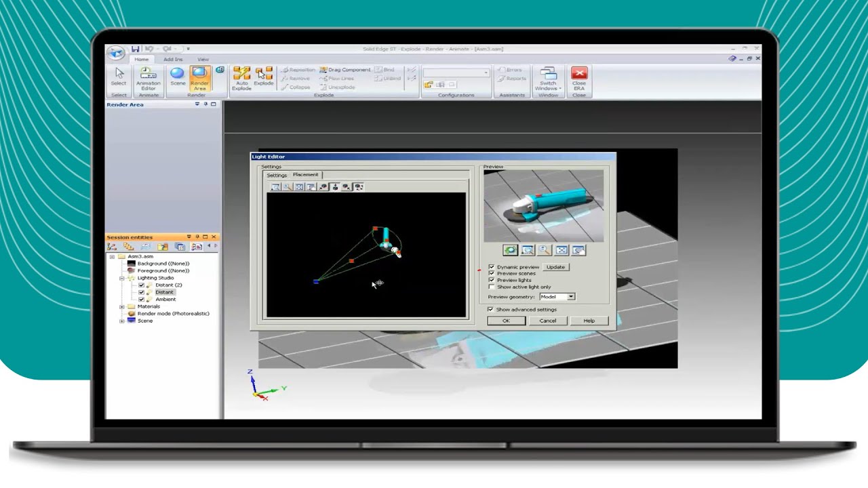868x488 pixels.
Task: Open Render Area panel options arrow
Action: pos(197,104)
